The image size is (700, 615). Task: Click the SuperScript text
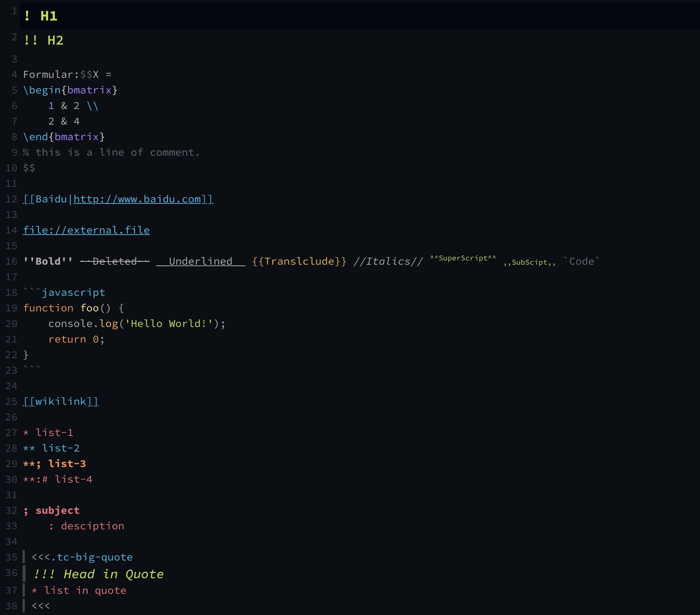point(463,258)
